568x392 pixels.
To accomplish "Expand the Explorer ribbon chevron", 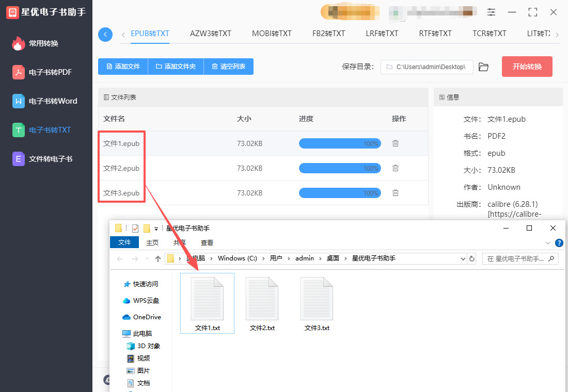I will (x=548, y=242).
